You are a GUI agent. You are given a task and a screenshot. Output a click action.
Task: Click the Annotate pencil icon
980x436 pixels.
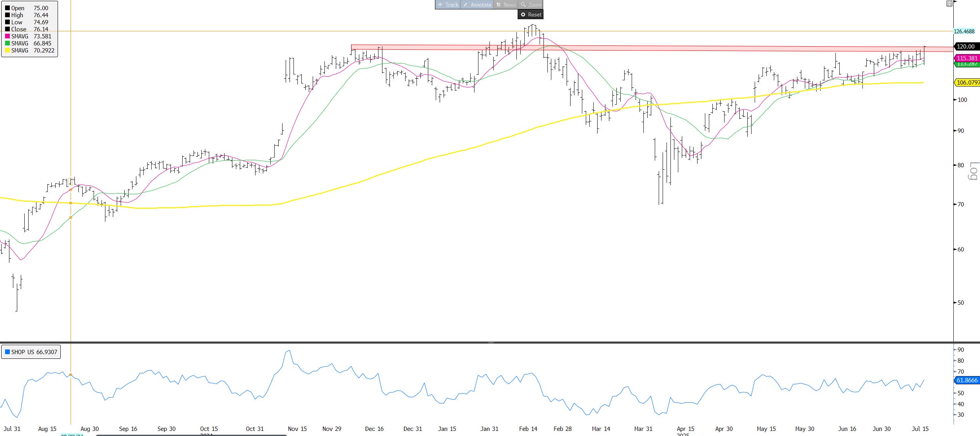click(466, 5)
